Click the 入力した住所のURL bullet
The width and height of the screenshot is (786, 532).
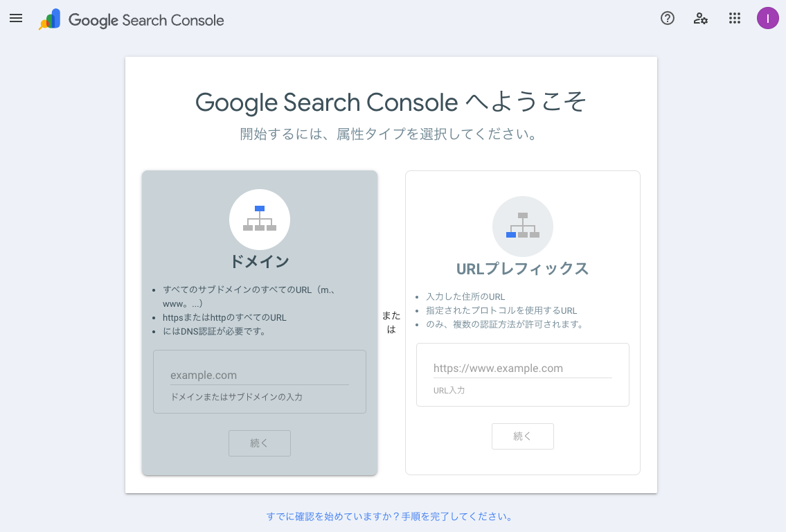tap(465, 297)
